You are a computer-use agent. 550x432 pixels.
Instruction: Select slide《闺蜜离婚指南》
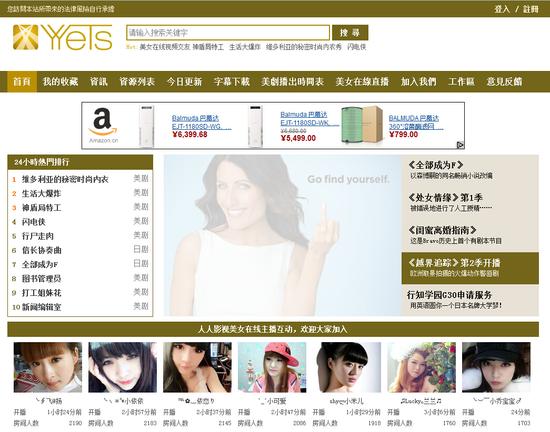(470, 235)
